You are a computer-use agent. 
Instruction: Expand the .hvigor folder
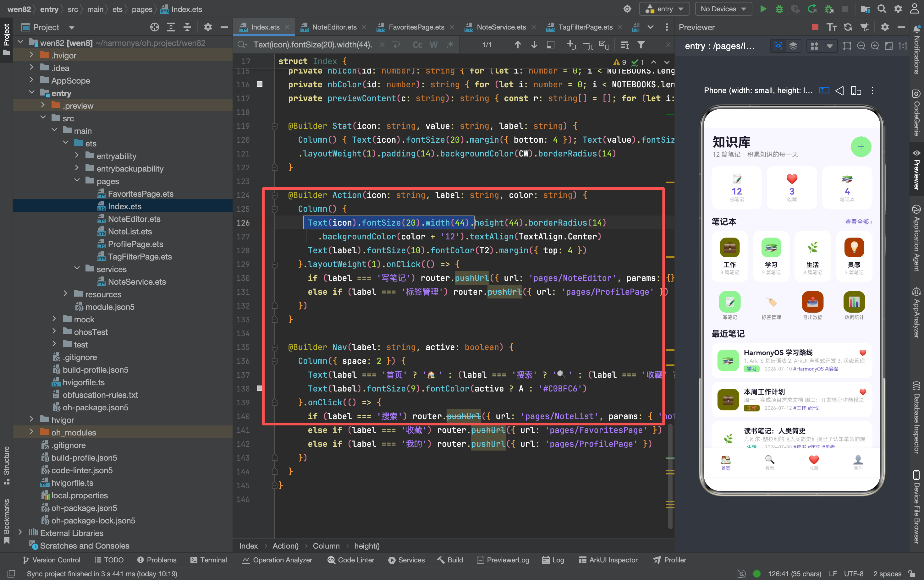pyautogui.click(x=31, y=55)
